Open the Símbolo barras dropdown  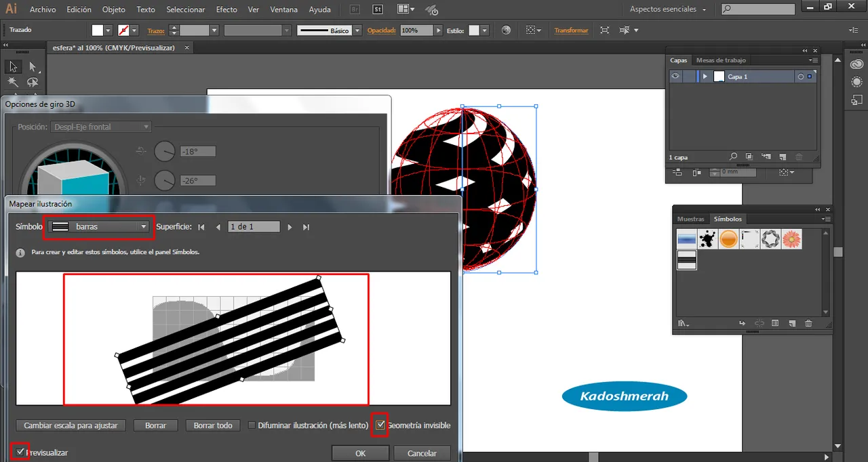pos(98,227)
